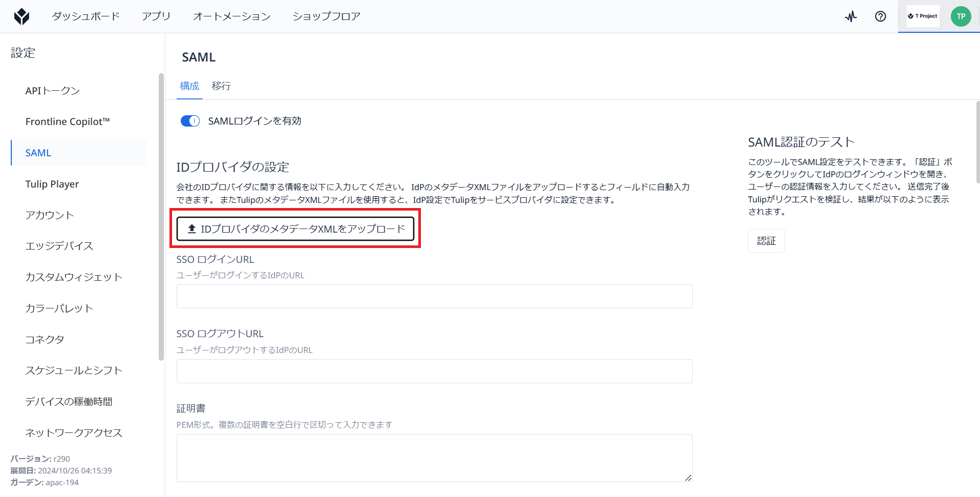The image size is (980, 497).
Task: Select デバイスの稼働時間 in sidebar
Action: click(78, 402)
